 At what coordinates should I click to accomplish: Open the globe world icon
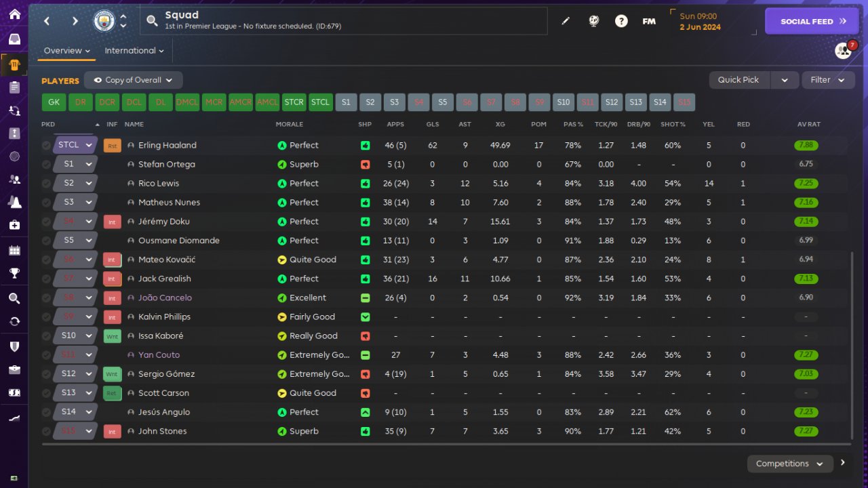tap(593, 21)
